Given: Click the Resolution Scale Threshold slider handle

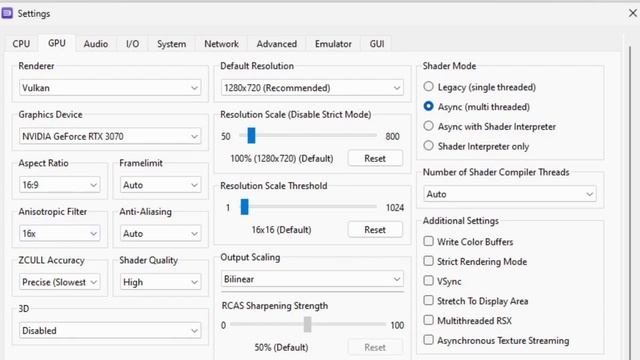Looking at the screenshot, I should [x=244, y=207].
